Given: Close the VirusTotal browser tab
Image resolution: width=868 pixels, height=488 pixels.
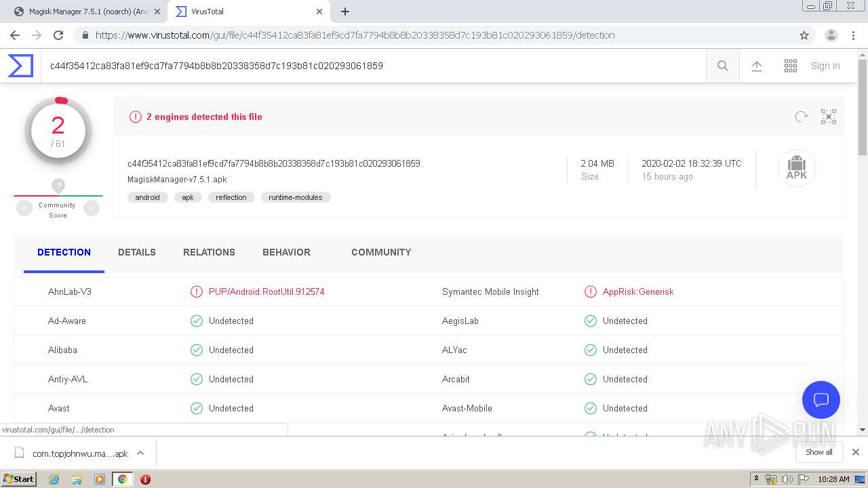Looking at the screenshot, I should 320,12.
